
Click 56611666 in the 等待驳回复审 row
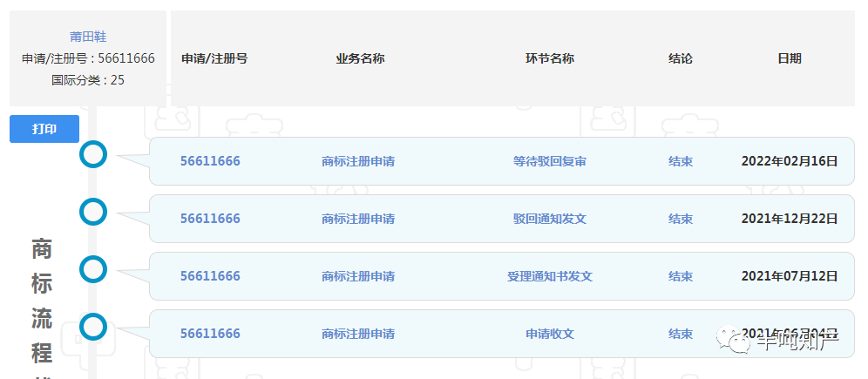[x=210, y=161]
